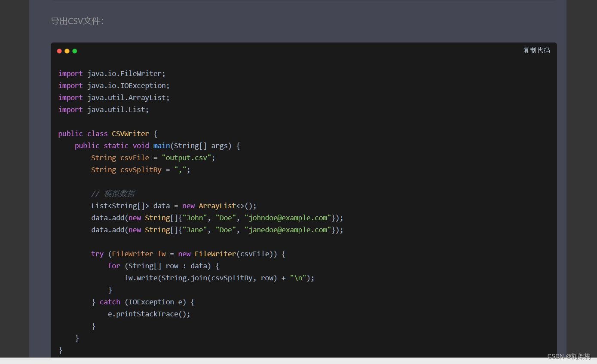Click the comment // 模拟数据
The image size is (597, 364).
click(x=113, y=194)
